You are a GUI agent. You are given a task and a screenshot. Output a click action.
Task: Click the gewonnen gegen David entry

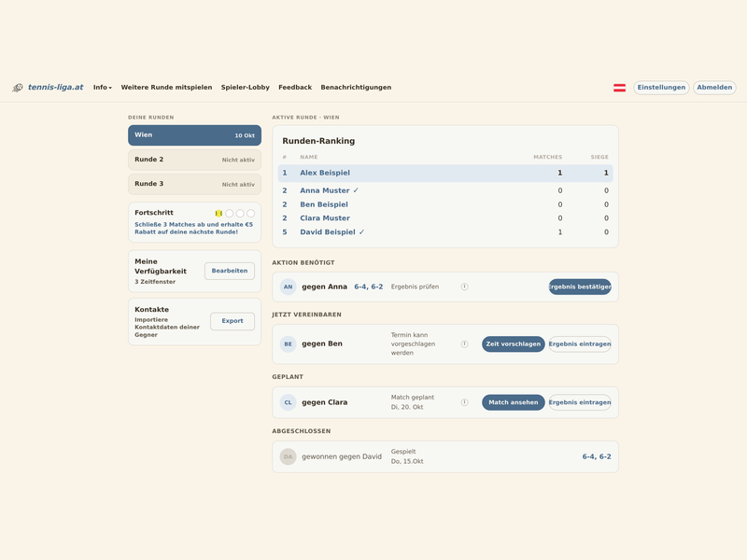[x=342, y=456]
